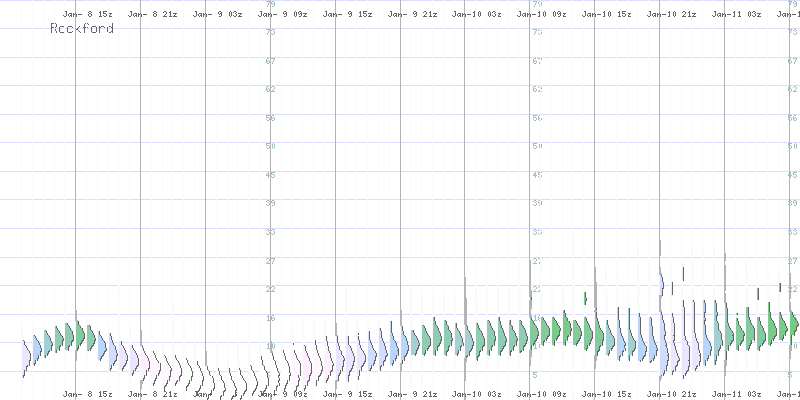Screen dimensions: 800x400
Task: Click value 67 on the Jan-10 09z axis
Action: 537,61
